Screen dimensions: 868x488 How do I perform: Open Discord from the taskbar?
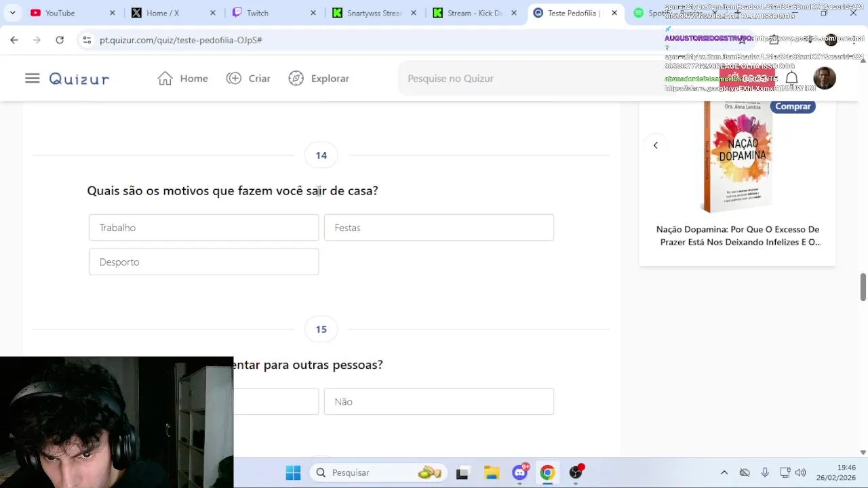point(520,472)
